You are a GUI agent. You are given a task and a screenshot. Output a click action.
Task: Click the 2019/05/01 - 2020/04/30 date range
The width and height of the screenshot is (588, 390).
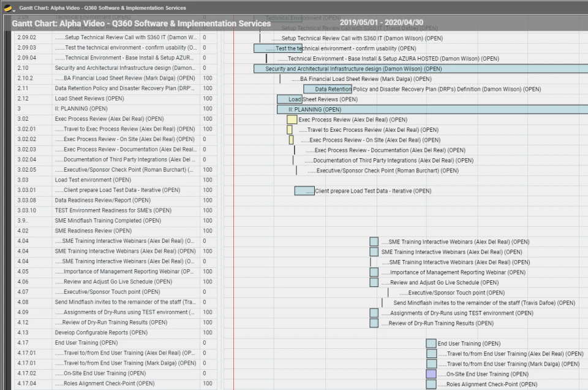[382, 23]
